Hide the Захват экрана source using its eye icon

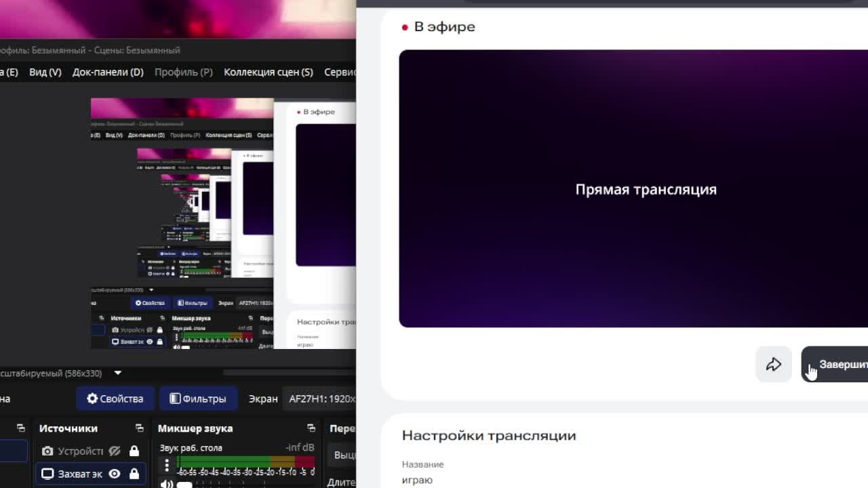point(115,474)
